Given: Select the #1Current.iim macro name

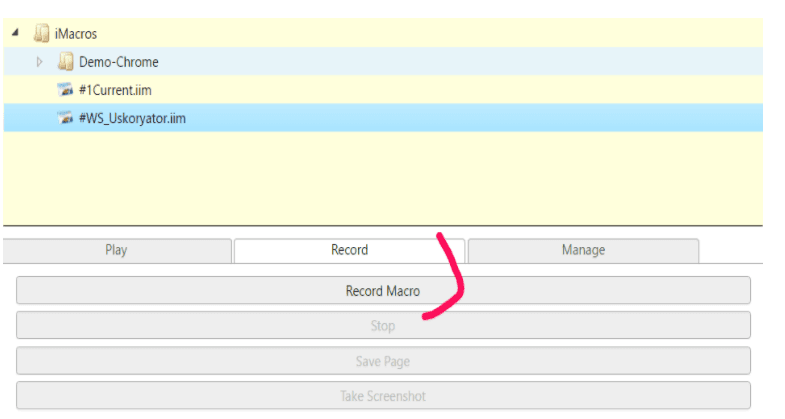Looking at the screenshot, I should click(115, 90).
